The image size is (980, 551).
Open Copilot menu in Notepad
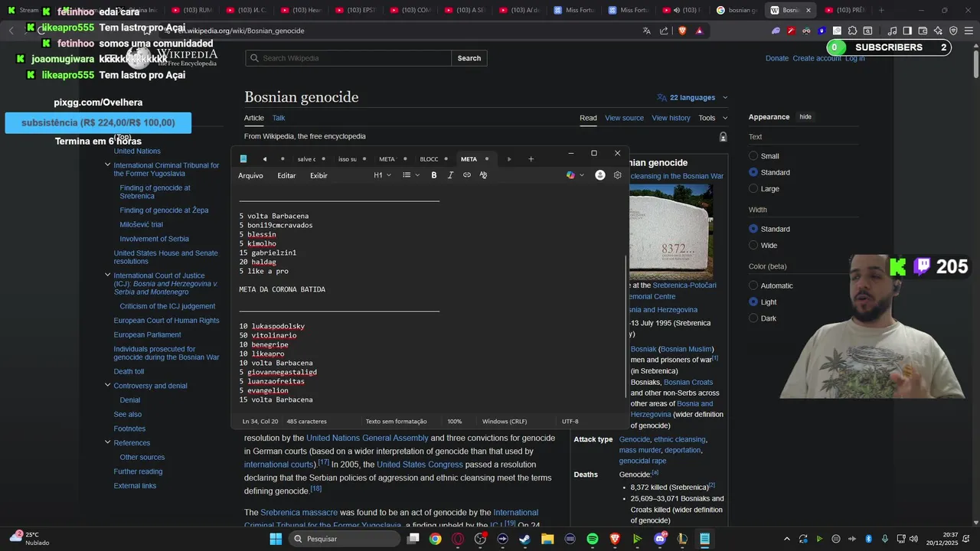pyautogui.click(x=575, y=175)
